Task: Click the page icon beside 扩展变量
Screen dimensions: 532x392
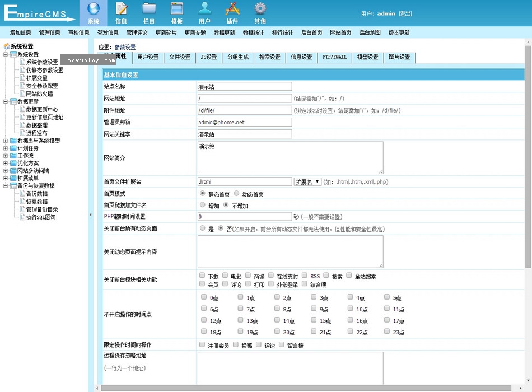Action: [x=22, y=78]
